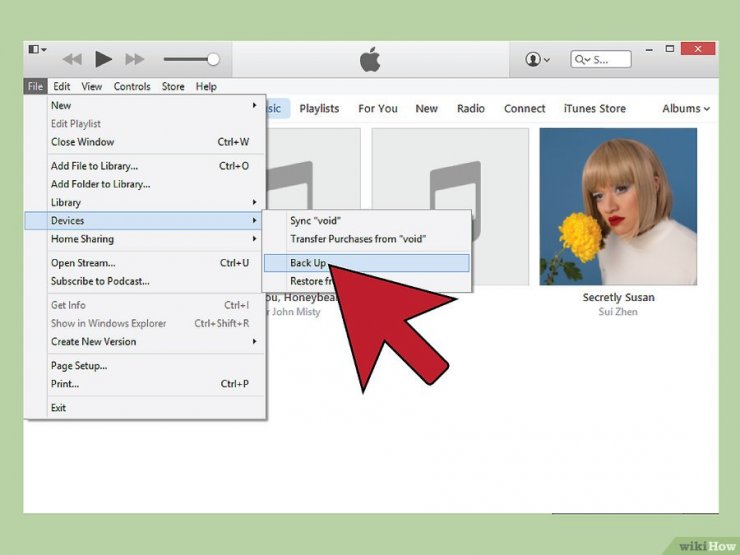Select Back Up in Devices submenu
Viewport: 740px width, 555px height.
tap(367, 263)
